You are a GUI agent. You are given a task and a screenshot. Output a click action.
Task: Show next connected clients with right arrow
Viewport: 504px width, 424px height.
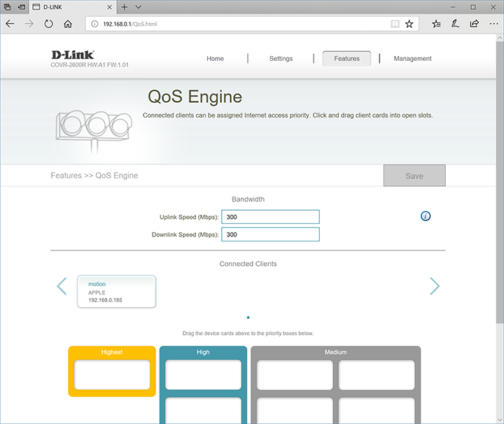click(x=435, y=285)
